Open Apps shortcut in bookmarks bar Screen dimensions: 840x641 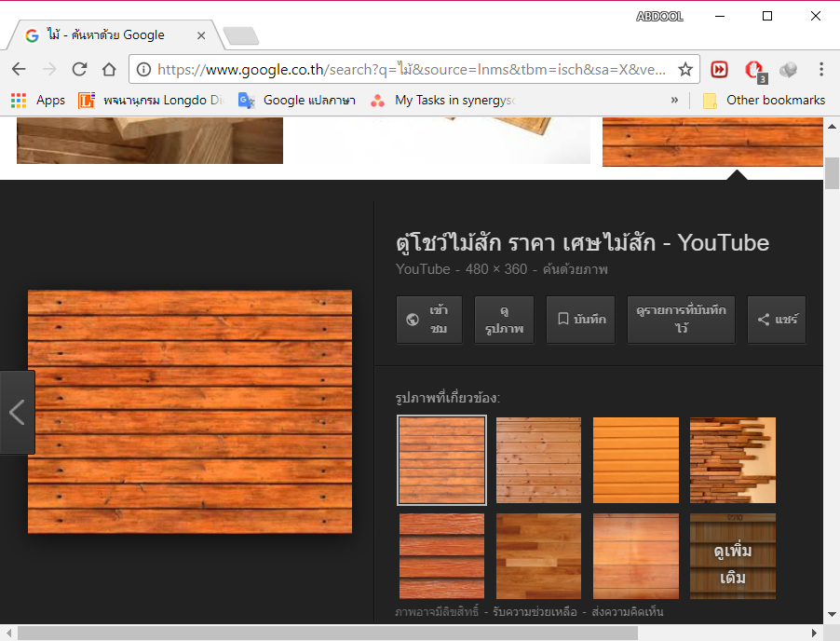point(38,100)
